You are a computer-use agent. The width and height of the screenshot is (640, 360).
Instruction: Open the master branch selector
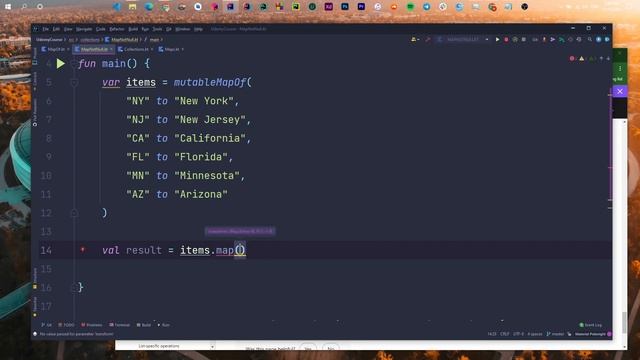[555, 334]
